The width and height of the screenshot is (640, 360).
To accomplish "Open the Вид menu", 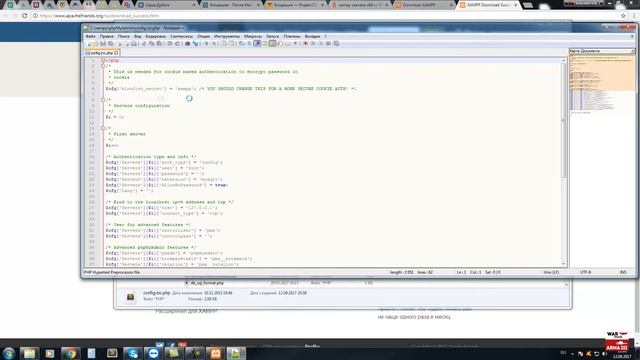I will pos(138,36).
